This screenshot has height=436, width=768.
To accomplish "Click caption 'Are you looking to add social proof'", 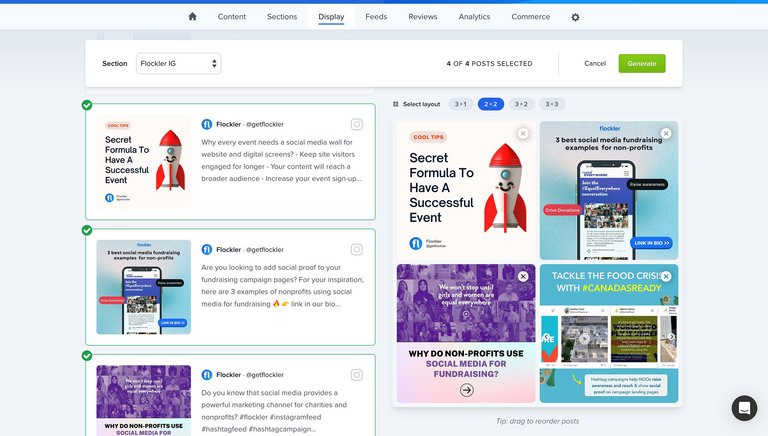I will pyautogui.click(x=283, y=286).
